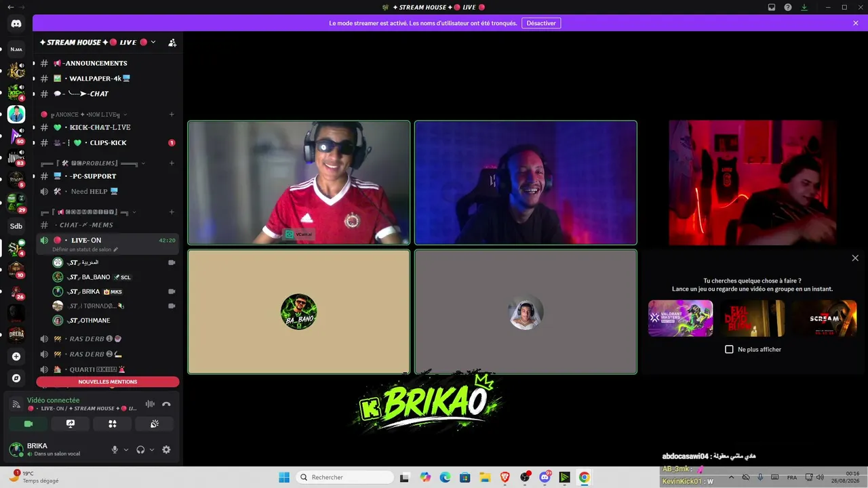
Task: Share your screen
Action: pyautogui.click(x=71, y=424)
